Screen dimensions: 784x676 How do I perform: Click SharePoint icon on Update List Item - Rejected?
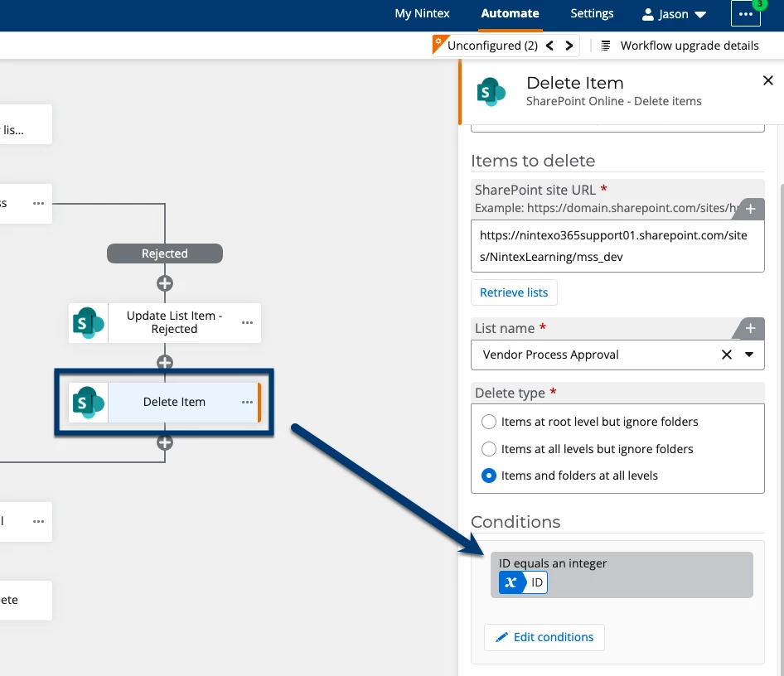click(x=88, y=323)
